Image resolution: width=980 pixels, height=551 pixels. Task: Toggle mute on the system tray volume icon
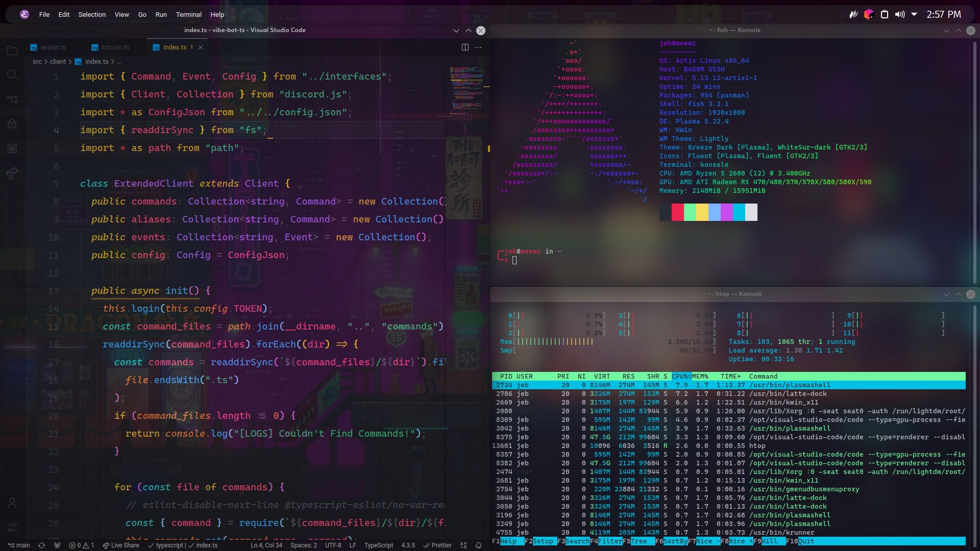899,14
